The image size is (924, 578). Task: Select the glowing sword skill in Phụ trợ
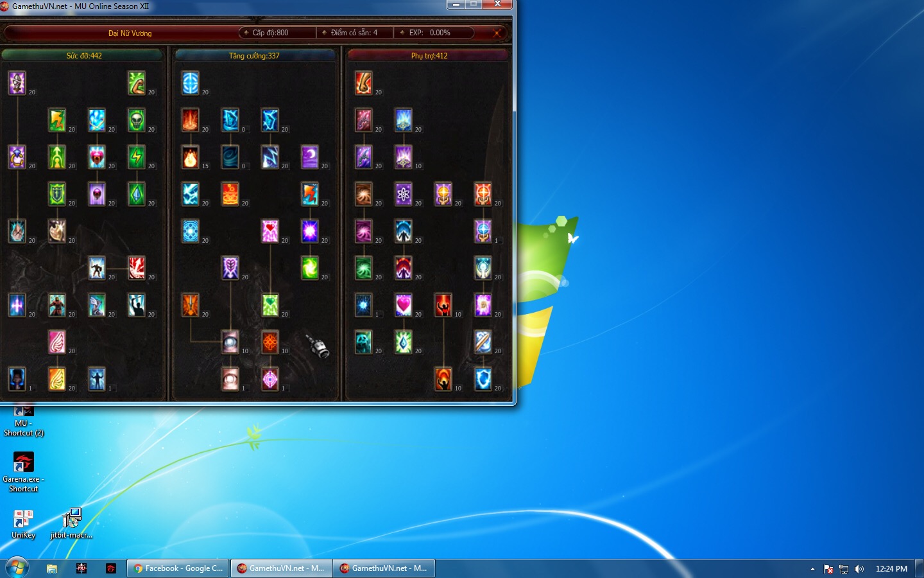coord(483,342)
